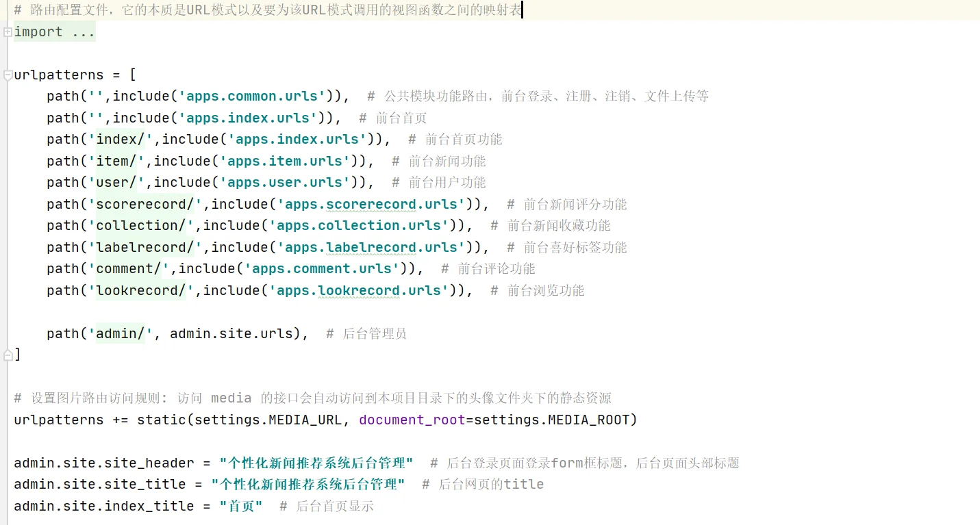Click the top 路由配置文件 comment line

(x=171, y=10)
